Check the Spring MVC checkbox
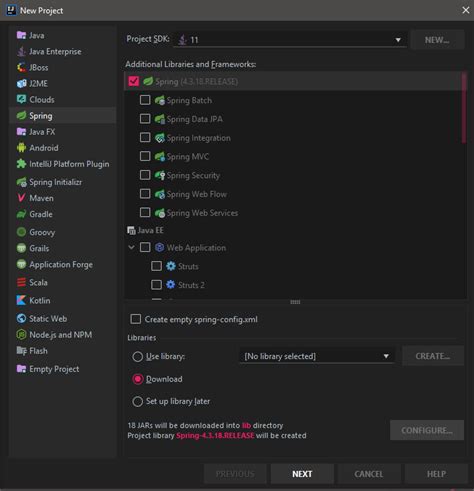This screenshot has width=474, height=491. point(145,156)
